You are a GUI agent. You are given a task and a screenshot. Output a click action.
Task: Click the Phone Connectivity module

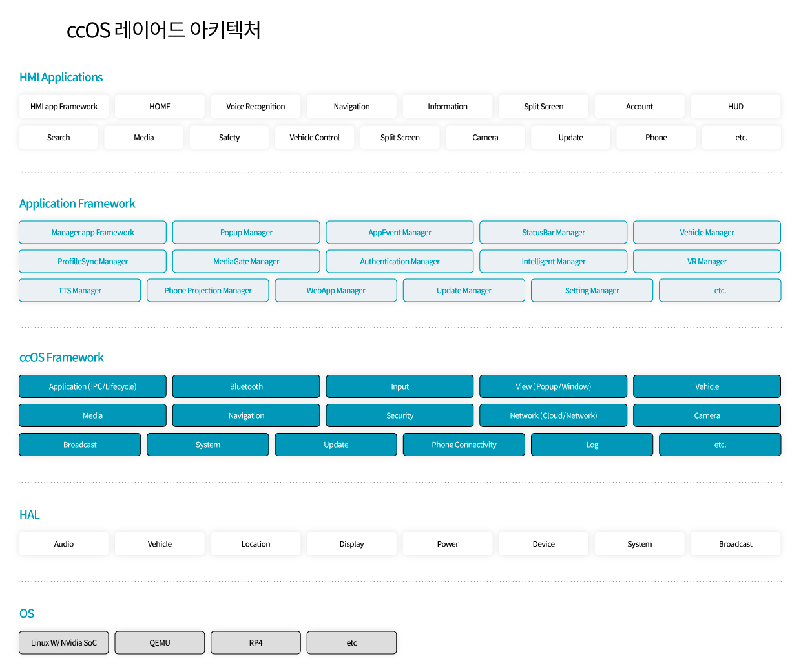[x=464, y=444]
